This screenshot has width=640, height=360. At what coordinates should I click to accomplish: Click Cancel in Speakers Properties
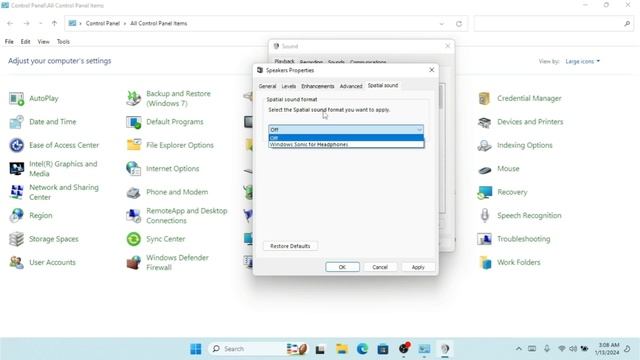(x=380, y=267)
